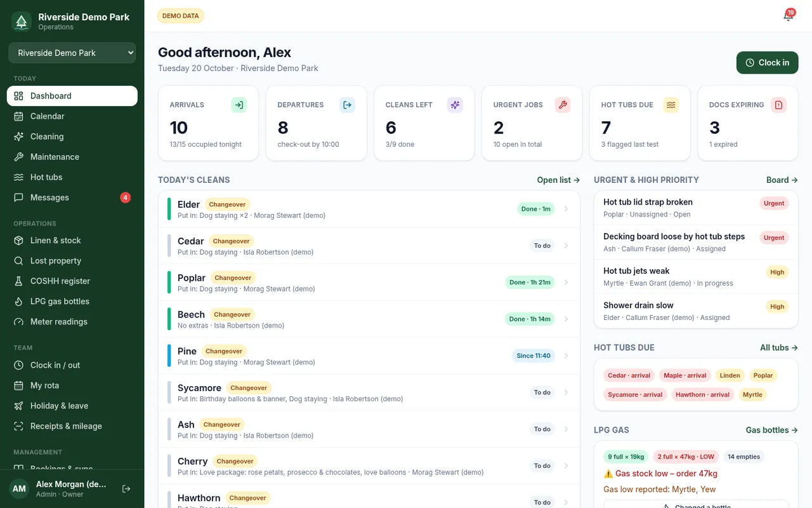Click the LPG gas bottles flame icon
This screenshot has height=508, width=812.
pyautogui.click(x=18, y=301)
